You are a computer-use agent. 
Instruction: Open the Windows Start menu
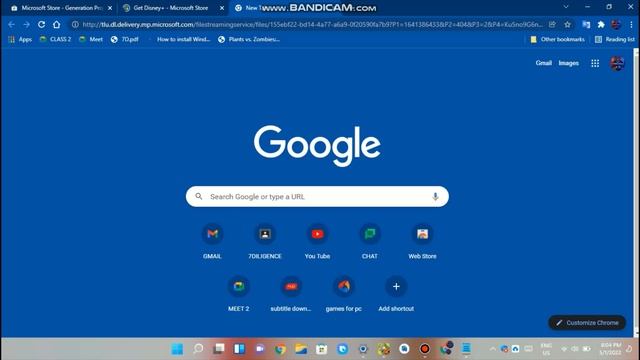(177, 349)
